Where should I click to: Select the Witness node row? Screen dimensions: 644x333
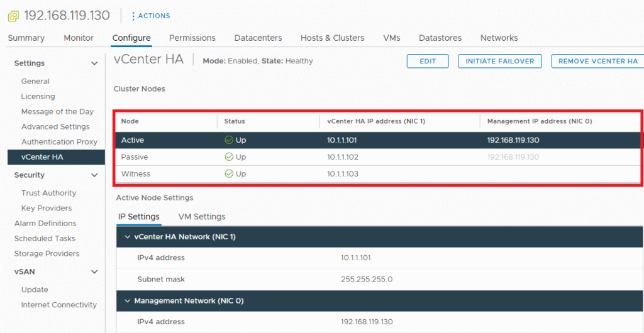click(x=378, y=174)
